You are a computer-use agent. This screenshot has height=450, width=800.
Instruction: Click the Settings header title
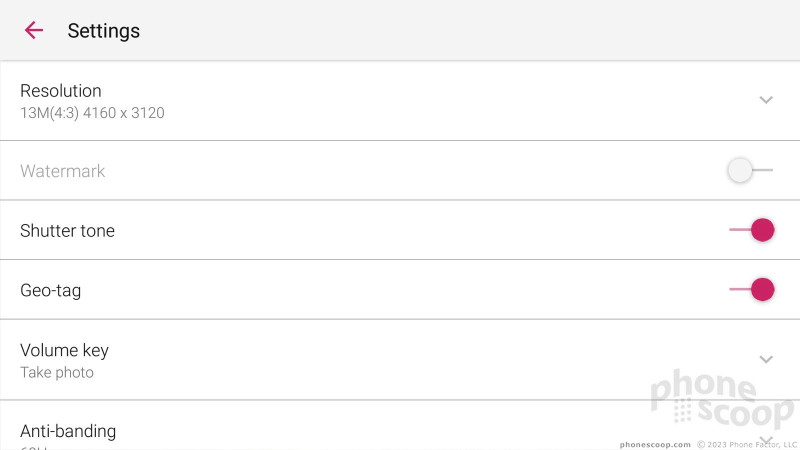(x=104, y=31)
